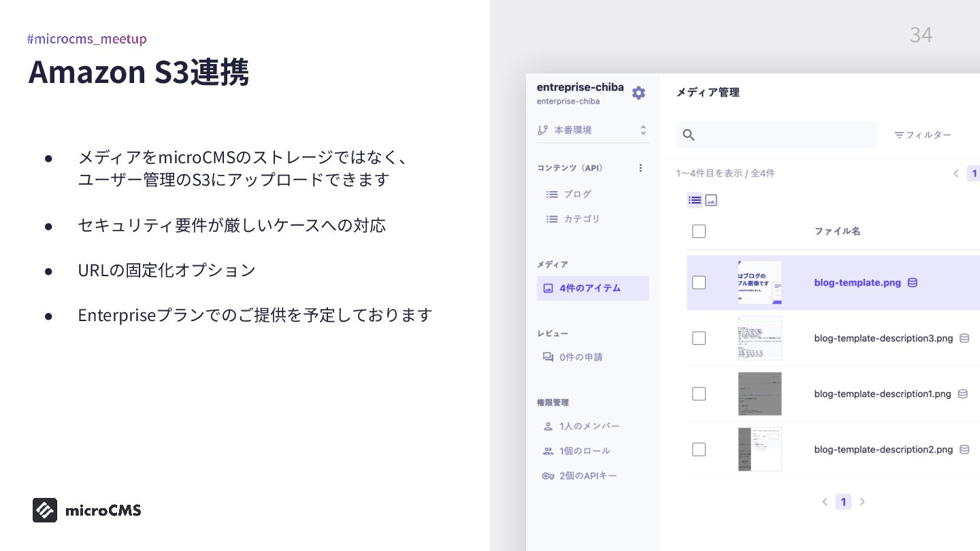980x551 pixels.
Task: Tick the select-all header checkbox
Action: (x=699, y=231)
